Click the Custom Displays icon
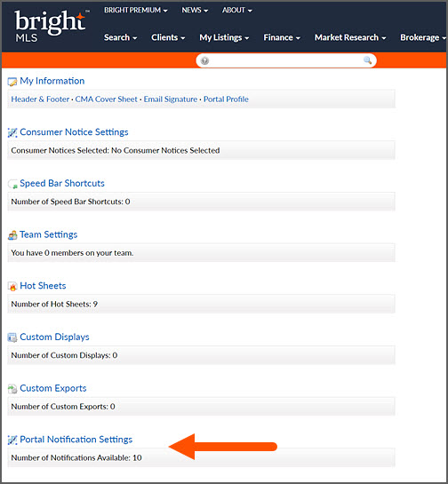 (x=12, y=337)
